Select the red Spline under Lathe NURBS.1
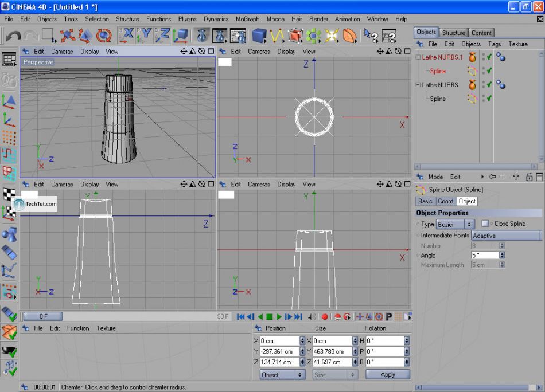The image size is (545, 392). tap(438, 71)
